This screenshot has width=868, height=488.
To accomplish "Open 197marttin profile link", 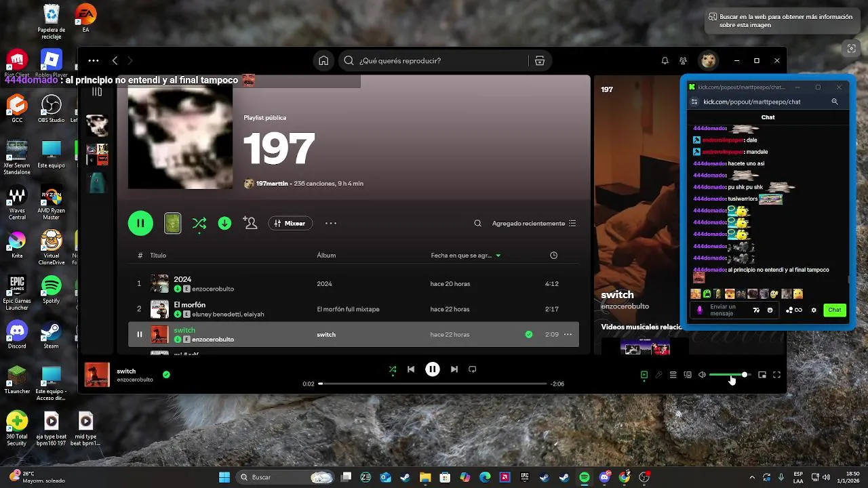I will pos(272,184).
